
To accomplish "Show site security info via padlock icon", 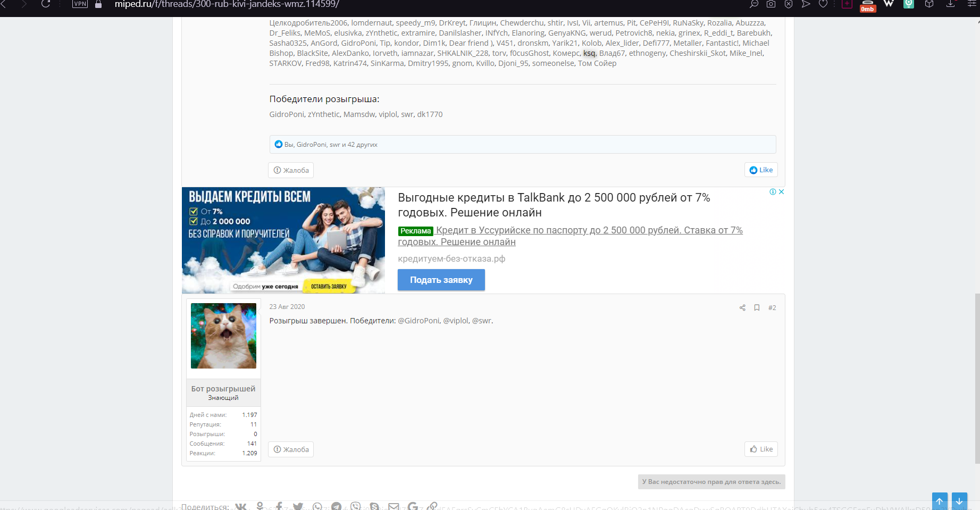I will pos(98,4).
